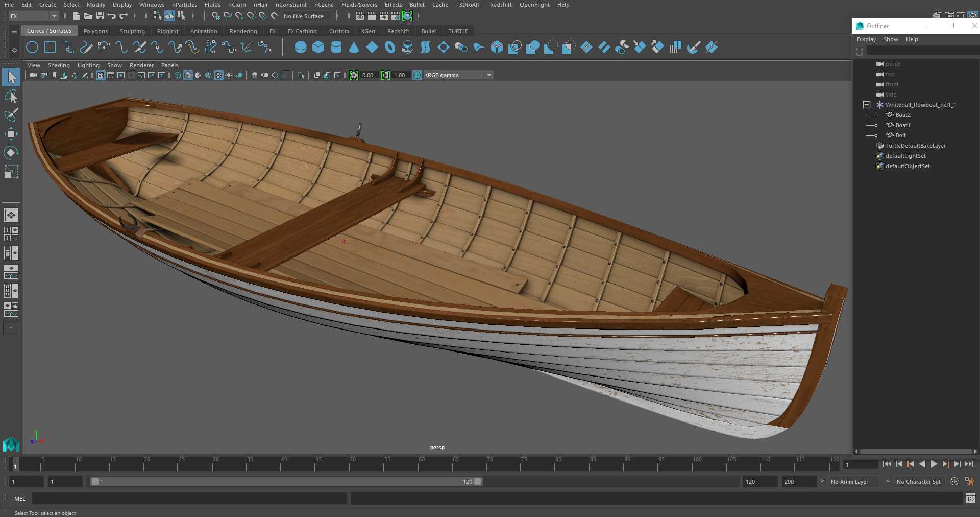Select the EP Curve tool shelf icon
This screenshot has width=980, height=517.
[68, 48]
